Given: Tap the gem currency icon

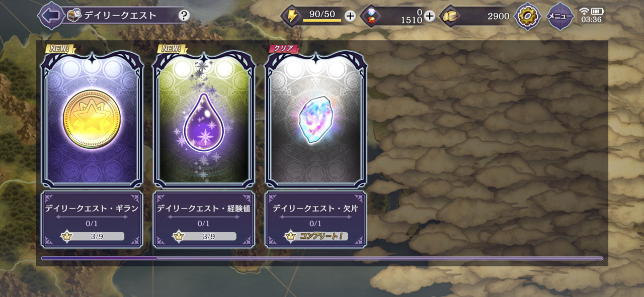Looking at the screenshot, I should pos(371,16).
